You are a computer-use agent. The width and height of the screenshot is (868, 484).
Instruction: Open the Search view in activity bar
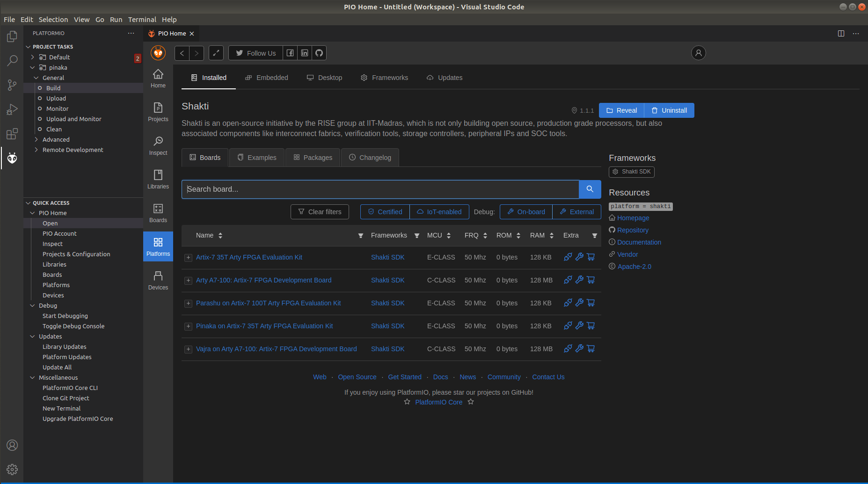[x=12, y=61]
